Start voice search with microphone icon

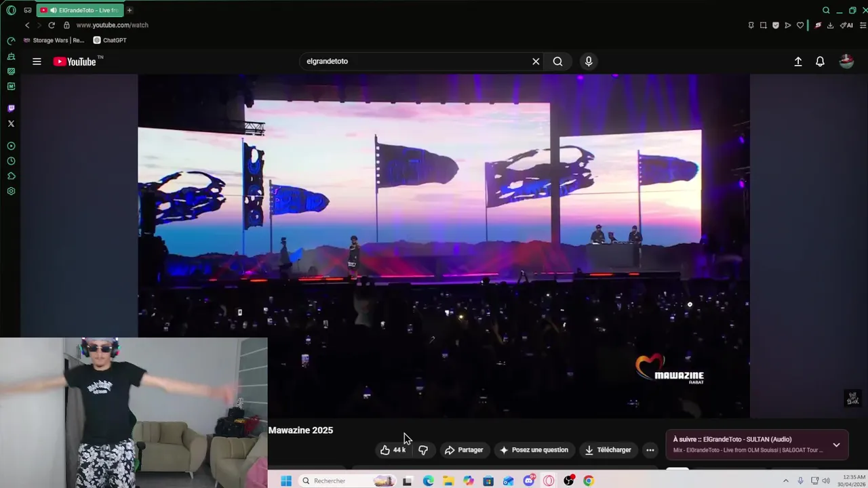pos(589,62)
